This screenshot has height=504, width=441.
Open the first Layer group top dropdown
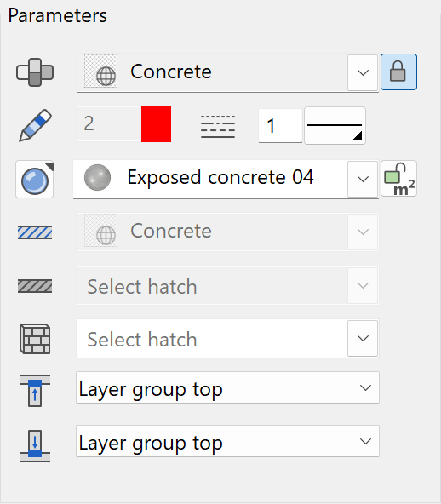coord(227,387)
